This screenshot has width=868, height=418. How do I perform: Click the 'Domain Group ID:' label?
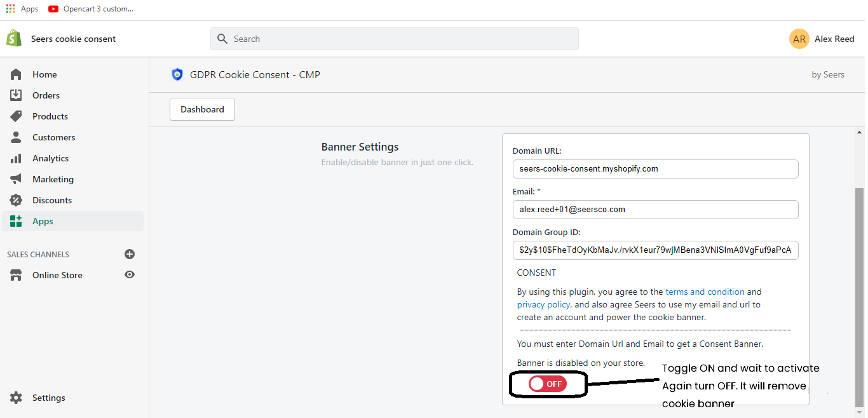click(546, 232)
